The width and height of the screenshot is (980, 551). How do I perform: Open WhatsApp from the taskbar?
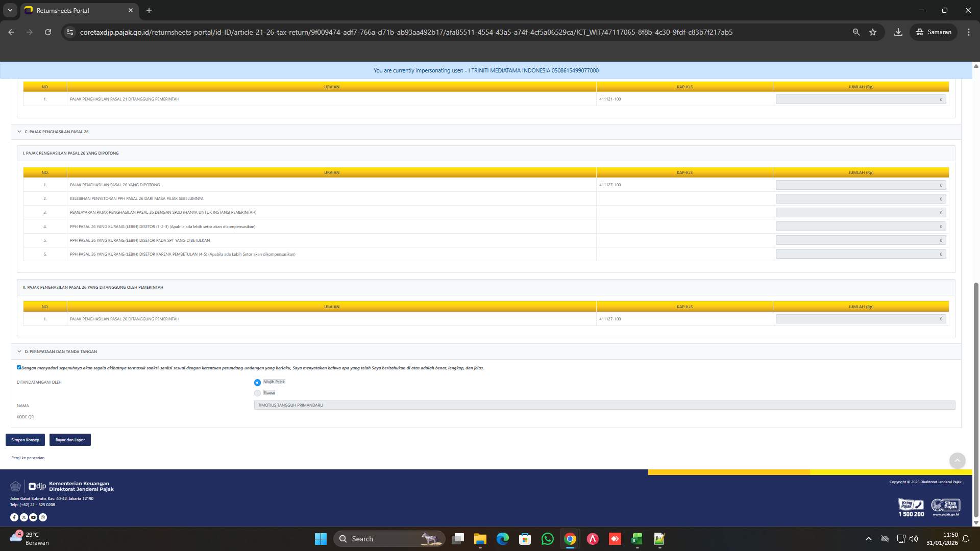click(x=547, y=539)
